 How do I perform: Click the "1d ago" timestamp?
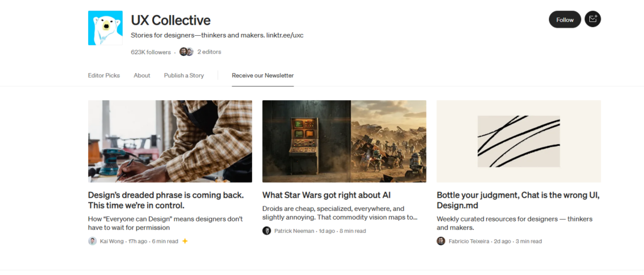tap(327, 231)
